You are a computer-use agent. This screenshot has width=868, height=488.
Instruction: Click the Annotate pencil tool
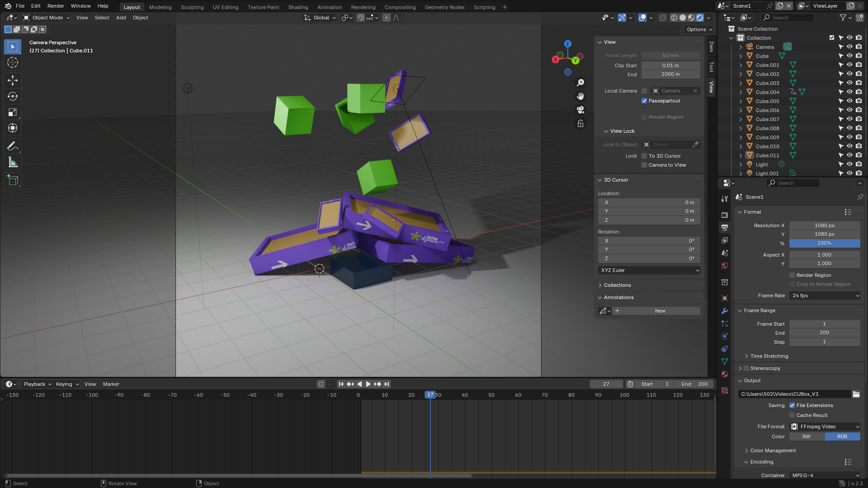tap(13, 146)
